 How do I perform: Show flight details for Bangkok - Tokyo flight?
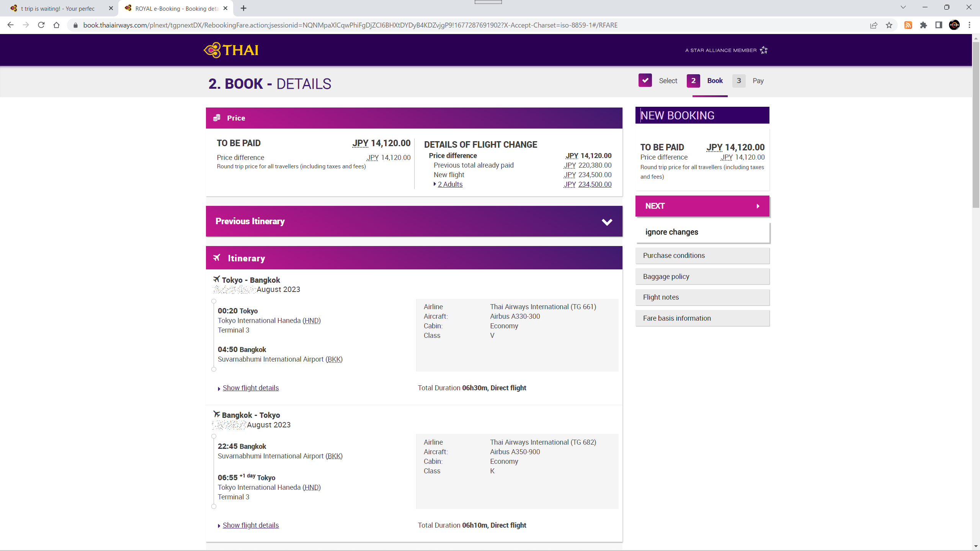click(x=251, y=525)
